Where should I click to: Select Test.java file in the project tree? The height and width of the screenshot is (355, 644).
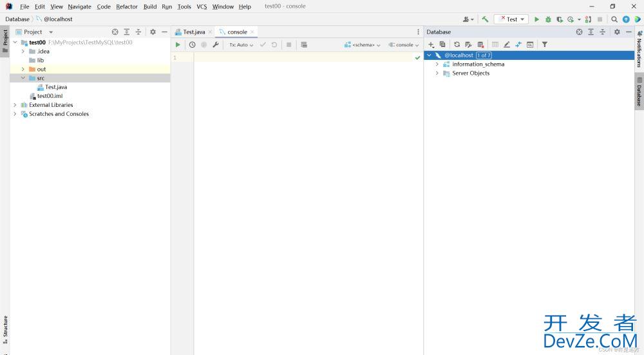(x=56, y=87)
